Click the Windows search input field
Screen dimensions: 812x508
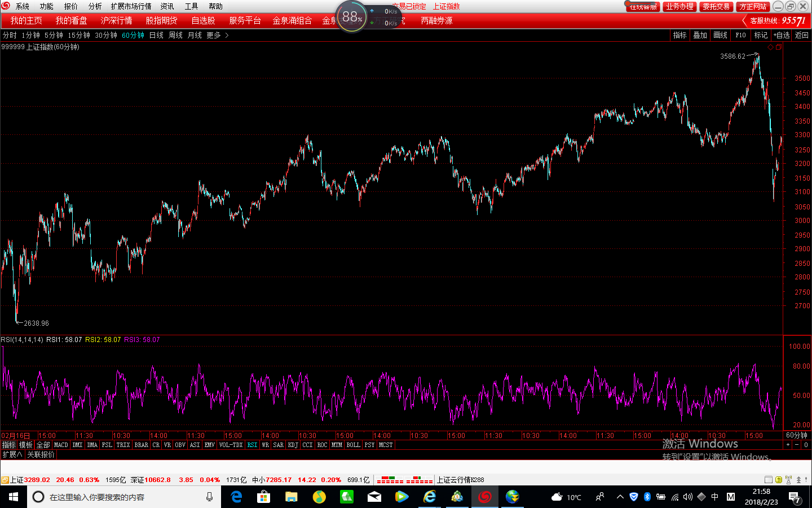(124, 497)
